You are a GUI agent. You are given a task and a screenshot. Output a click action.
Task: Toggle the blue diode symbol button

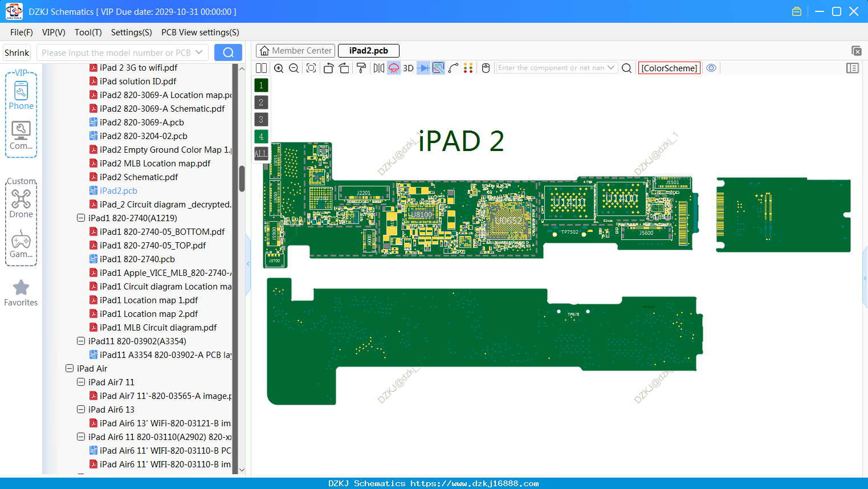pyautogui.click(x=423, y=68)
